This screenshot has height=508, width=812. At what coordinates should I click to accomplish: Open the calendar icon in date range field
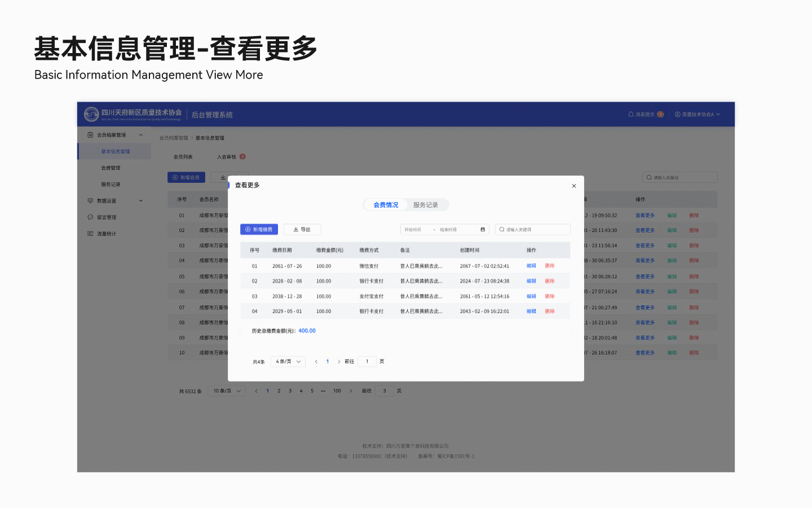coord(483,230)
